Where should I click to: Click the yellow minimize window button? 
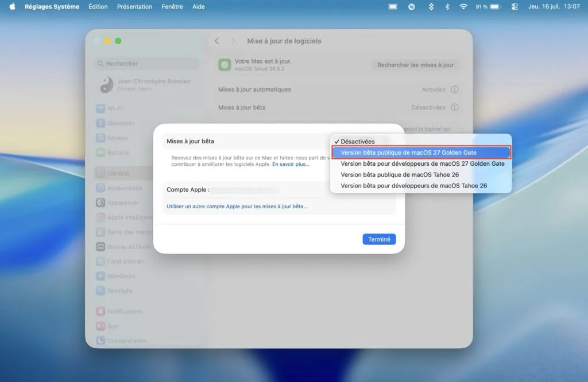(107, 41)
